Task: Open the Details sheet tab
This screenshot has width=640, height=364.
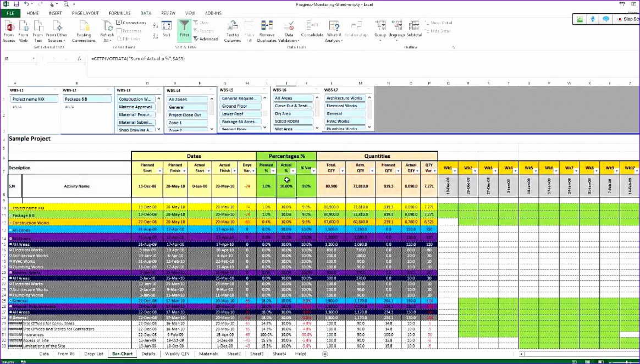Action: pos(148,354)
